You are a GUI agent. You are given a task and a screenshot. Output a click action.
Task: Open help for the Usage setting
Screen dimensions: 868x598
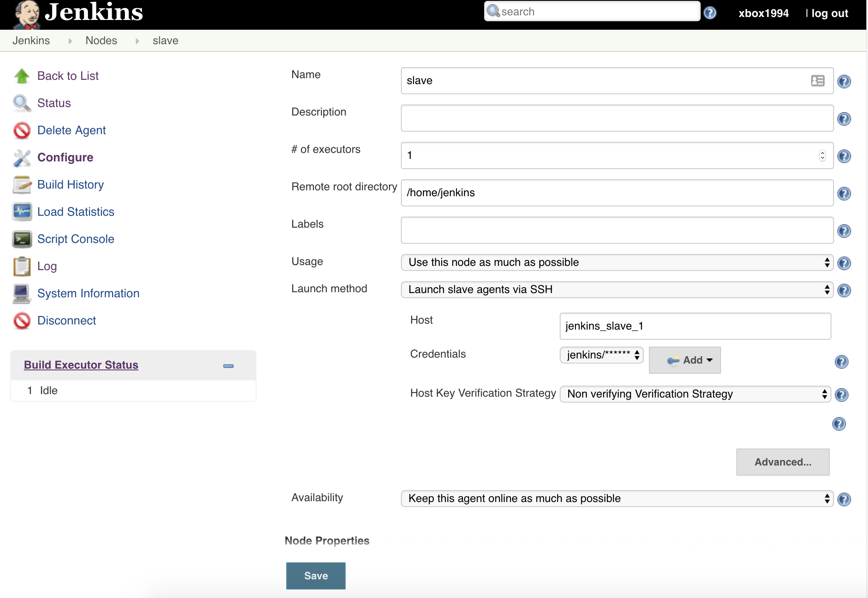[844, 263]
